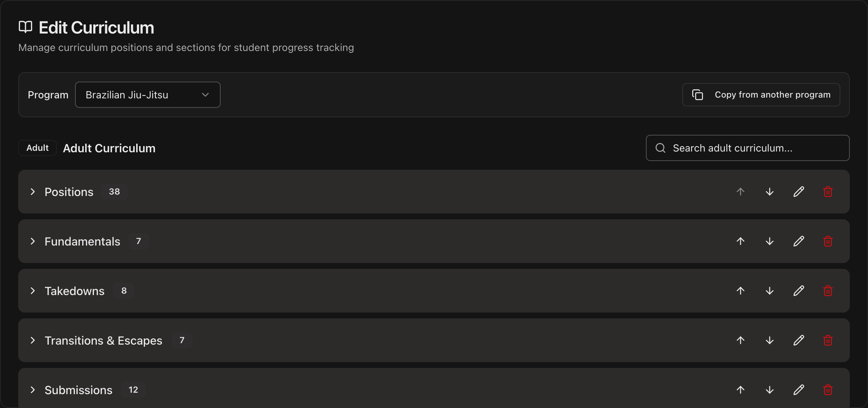Delete the Positions section

click(828, 192)
